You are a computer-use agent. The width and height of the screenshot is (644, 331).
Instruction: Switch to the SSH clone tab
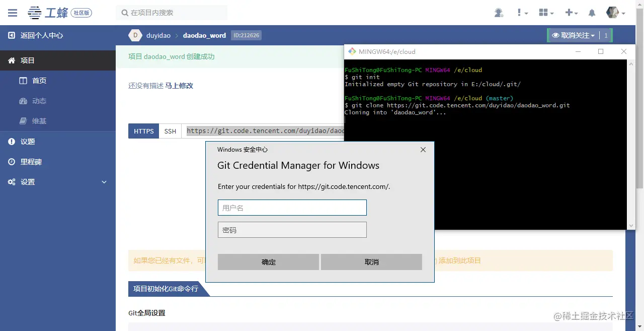(x=170, y=131)
